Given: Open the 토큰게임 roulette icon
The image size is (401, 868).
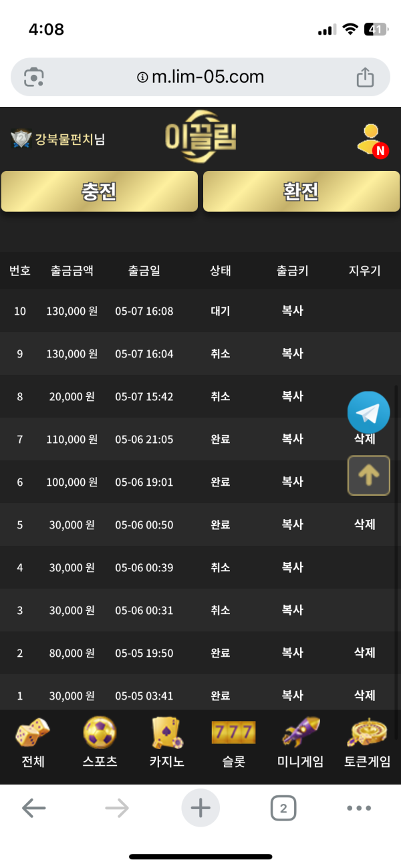Looking at the screenshot, I should [x=368, y=732].
